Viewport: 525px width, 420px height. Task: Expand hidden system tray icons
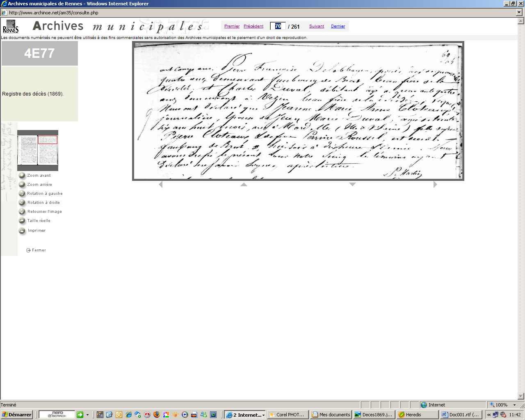point(489,415)
